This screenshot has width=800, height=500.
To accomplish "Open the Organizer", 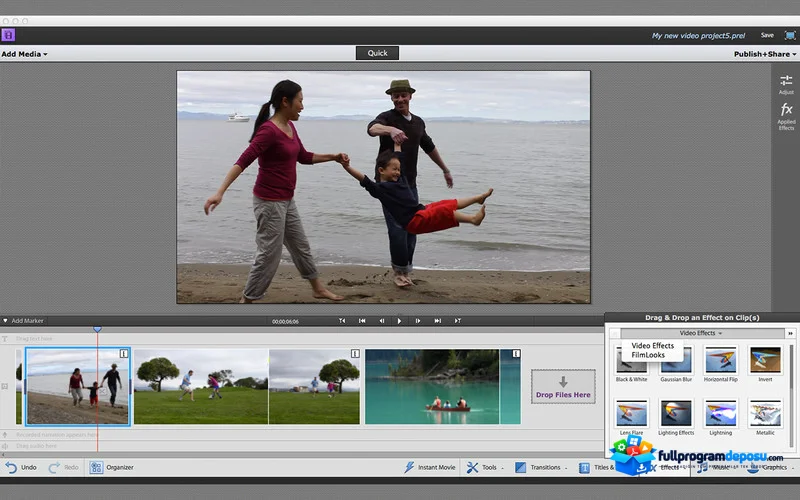I will click(112, 467).
